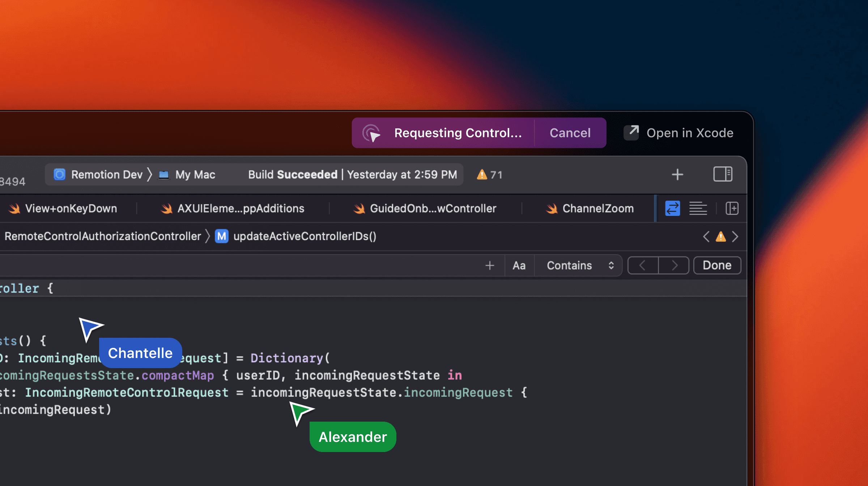Go to next issue with jump bar chevron

click(735, 236)
